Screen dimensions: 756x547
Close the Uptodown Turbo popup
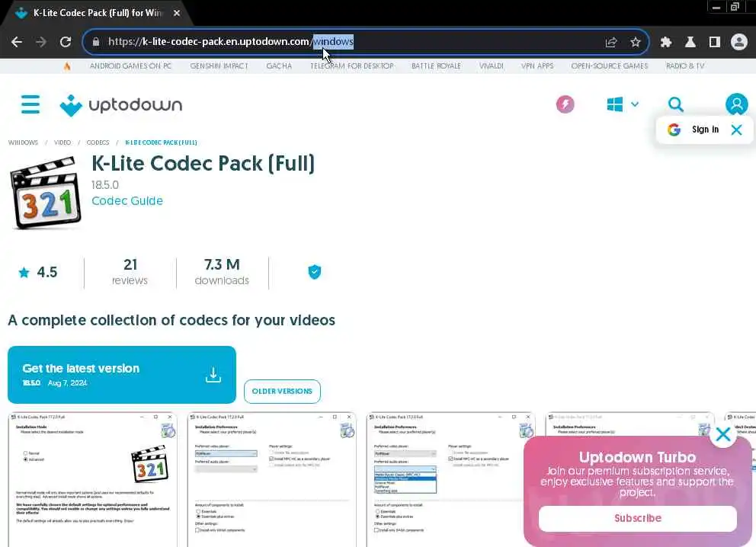722,434
